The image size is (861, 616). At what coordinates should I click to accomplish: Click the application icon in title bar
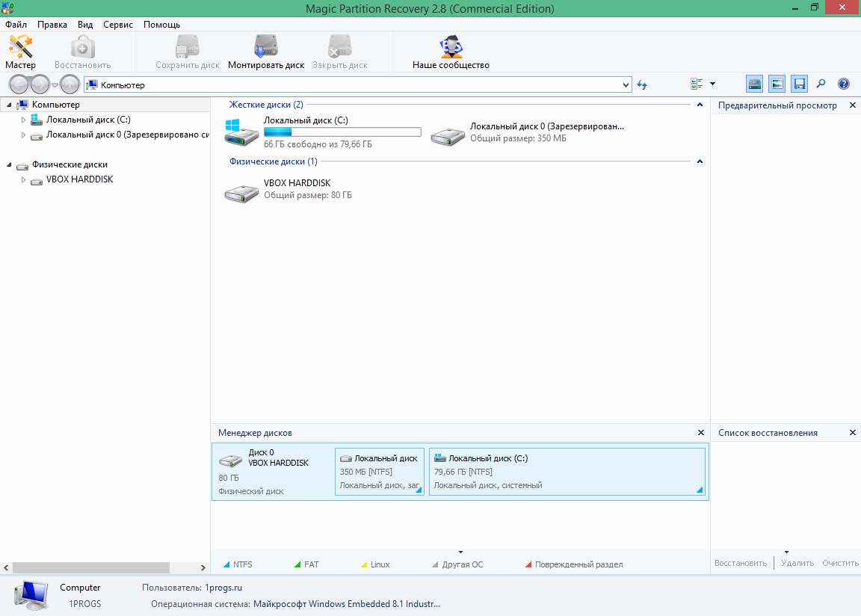coord(7,7)
